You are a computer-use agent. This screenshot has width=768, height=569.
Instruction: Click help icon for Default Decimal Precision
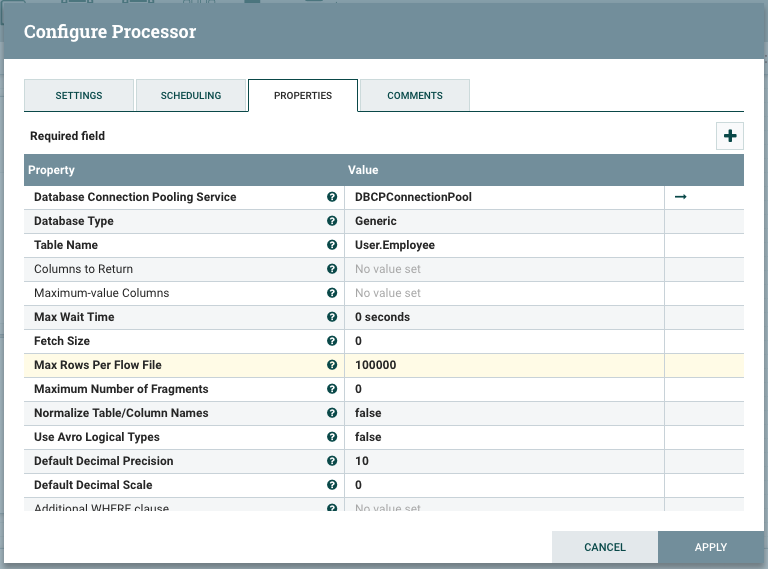(332, 461)
